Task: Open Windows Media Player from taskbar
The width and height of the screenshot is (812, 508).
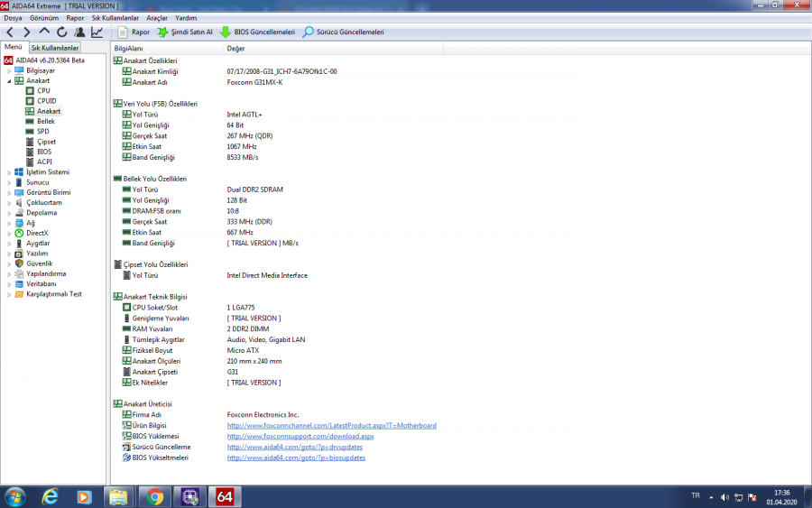Action: pyautogui.click(x=84, y=497)
